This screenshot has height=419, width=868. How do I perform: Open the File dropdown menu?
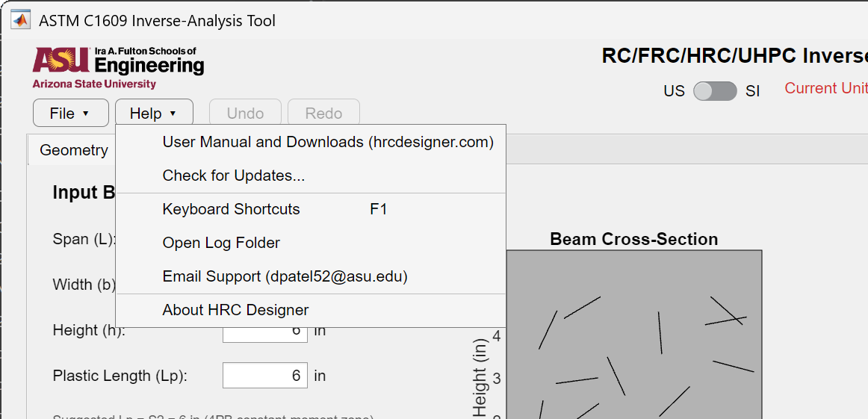pyautogui.click(x=71, y=114)
